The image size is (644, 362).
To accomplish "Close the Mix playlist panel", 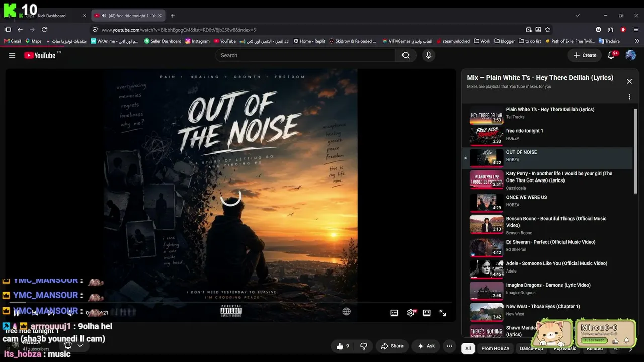I will point(629,81).
